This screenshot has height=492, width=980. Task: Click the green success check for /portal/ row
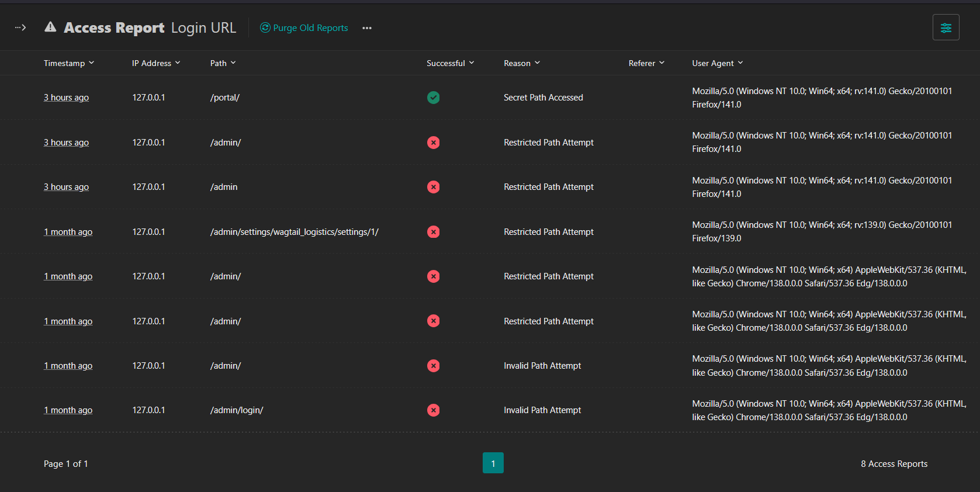tap(433, 98)
